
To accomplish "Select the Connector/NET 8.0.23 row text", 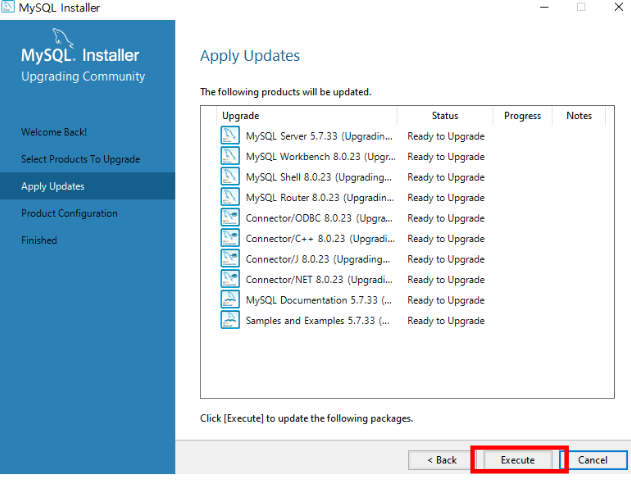I will (x=319, y=280).
